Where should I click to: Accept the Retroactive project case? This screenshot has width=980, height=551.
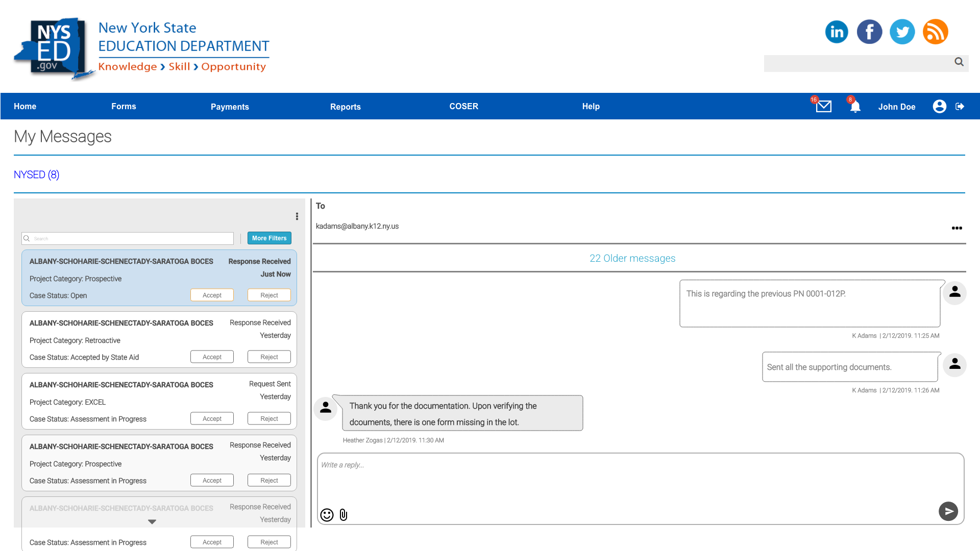pyautogui.click(x=212, y=357)
